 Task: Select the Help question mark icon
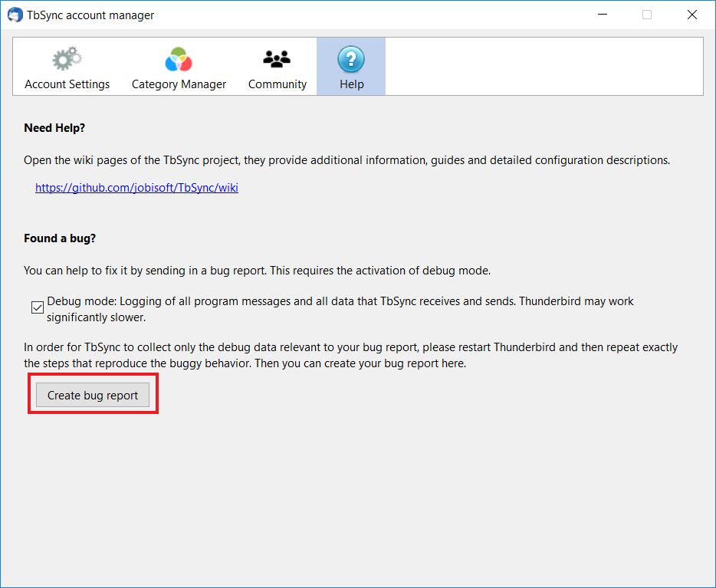[x=351, y=59]
